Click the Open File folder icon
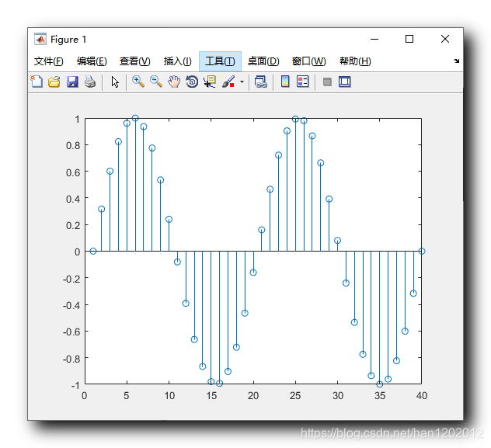 [x=54, y=82]
